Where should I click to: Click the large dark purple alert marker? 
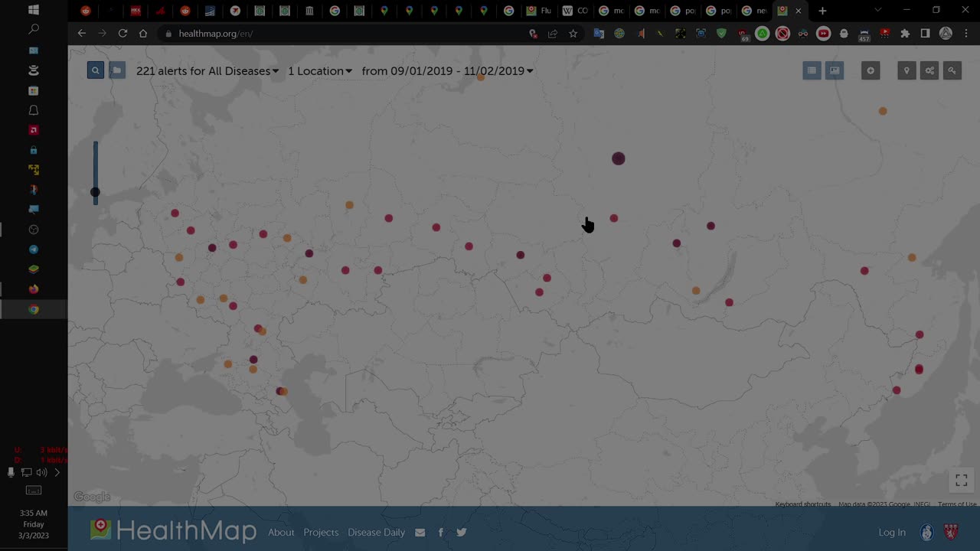tap(619, 158)
